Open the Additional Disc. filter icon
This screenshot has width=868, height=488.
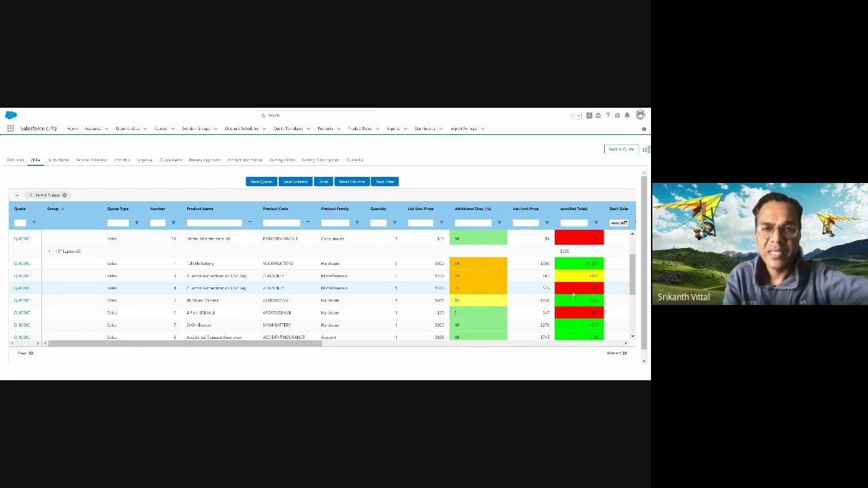point(499,223)
